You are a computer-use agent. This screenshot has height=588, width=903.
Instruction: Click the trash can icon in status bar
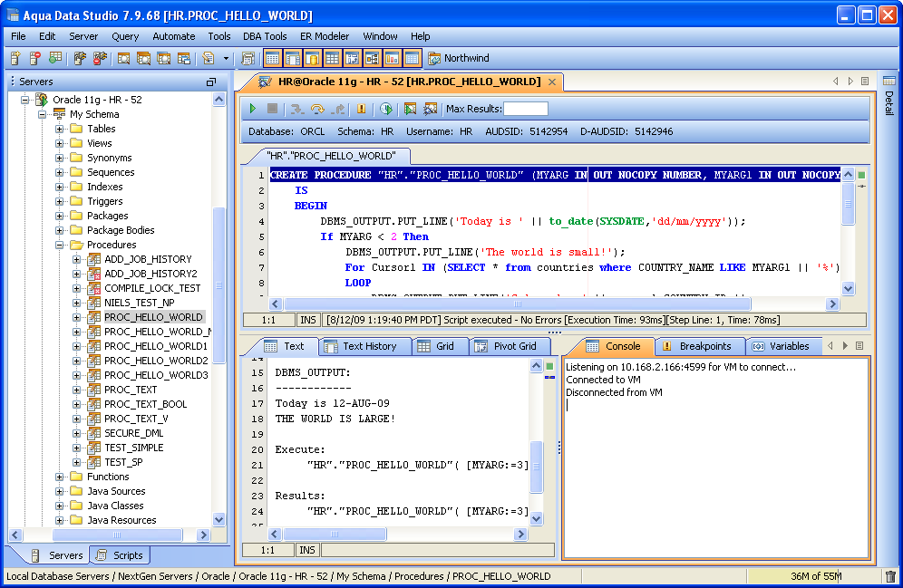[x=890, y=576]
